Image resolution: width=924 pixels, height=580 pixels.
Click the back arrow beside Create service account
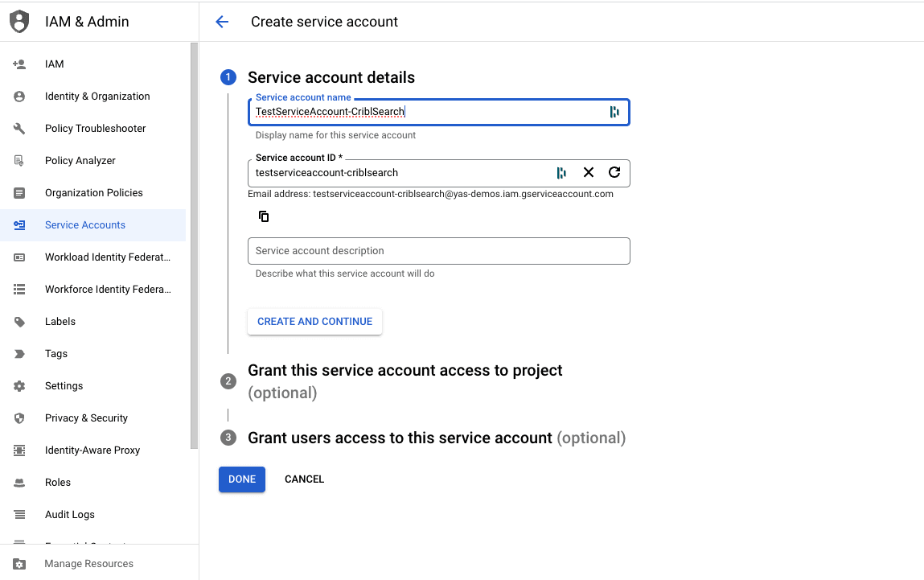[223, 22]
